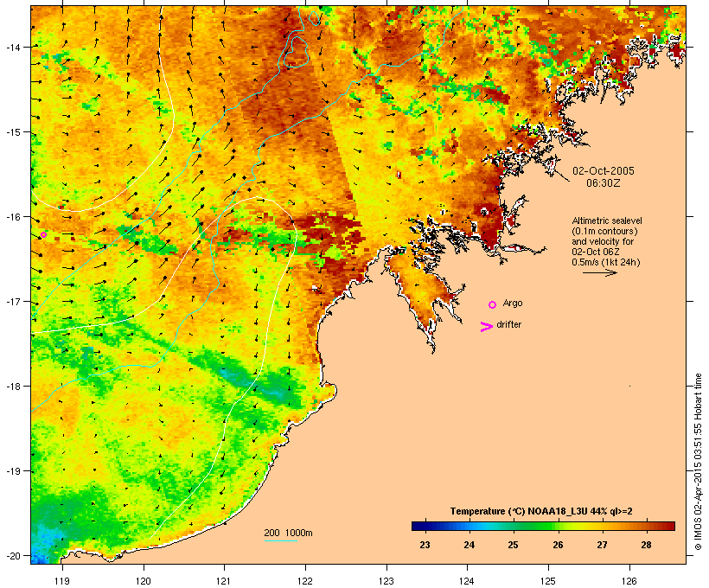Click the 'Argo' legend label
This screenshot has height=588, width=709.
point(513,303)
